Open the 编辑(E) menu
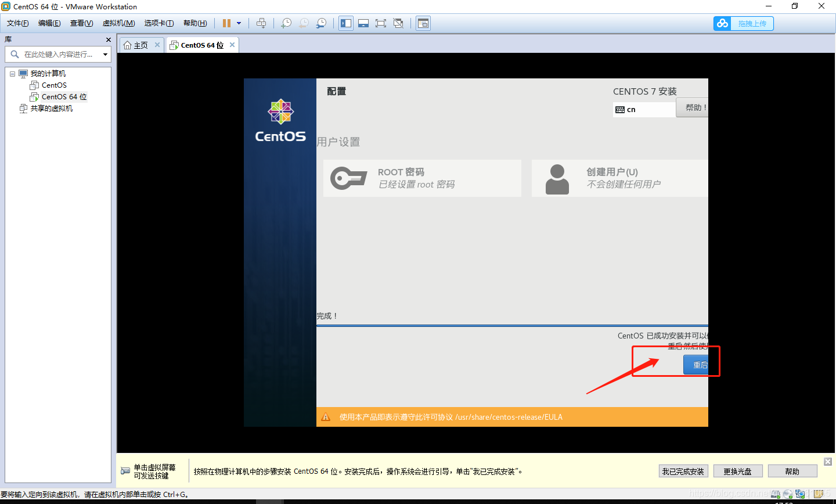 [x=49, y=23]
